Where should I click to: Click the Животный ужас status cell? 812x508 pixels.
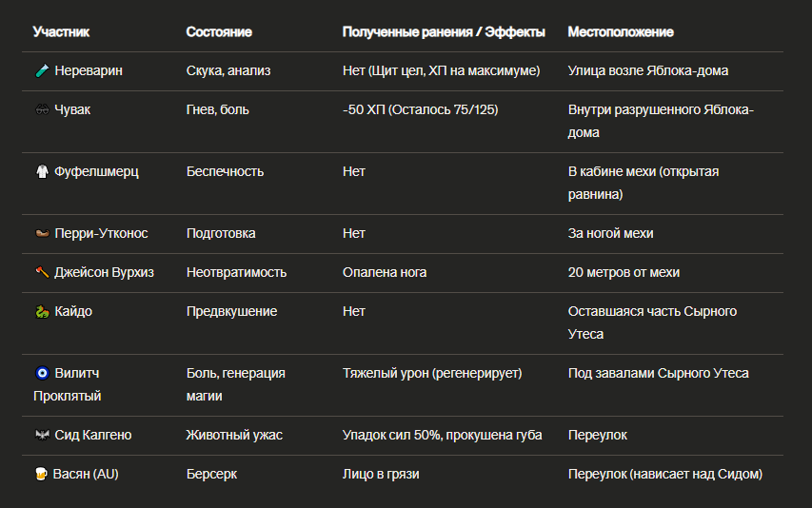pos(234,435)
